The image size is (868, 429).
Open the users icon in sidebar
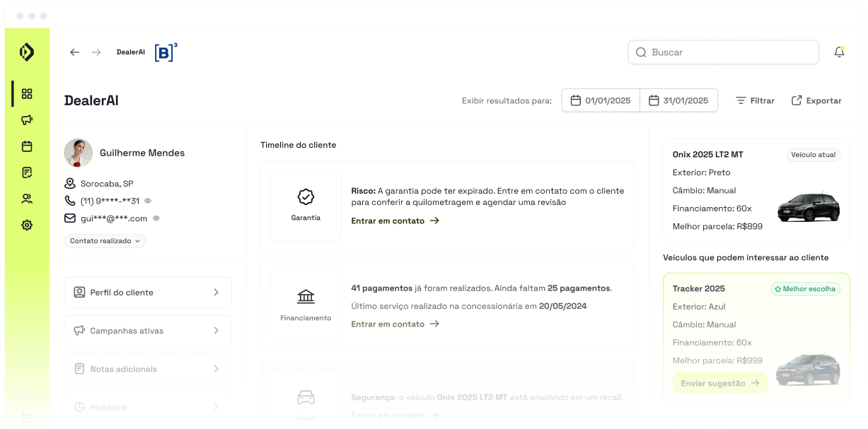27,199
